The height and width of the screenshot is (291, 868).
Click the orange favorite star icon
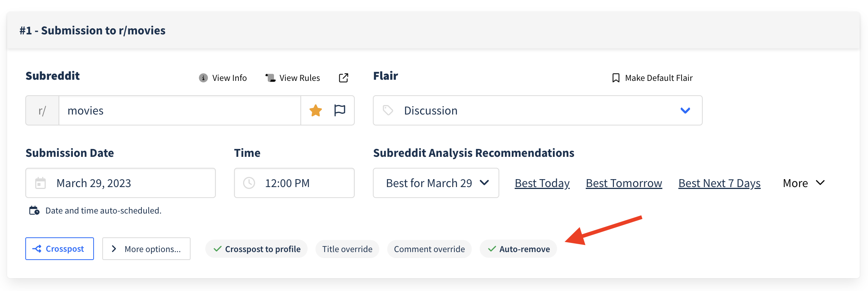pos(315,110)
